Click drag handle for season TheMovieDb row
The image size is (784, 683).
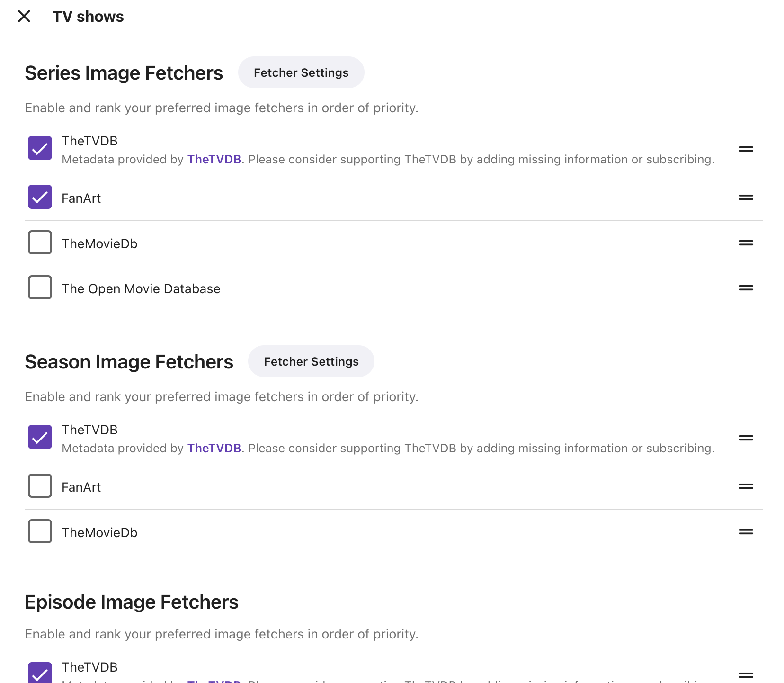[x=746, y=532]
